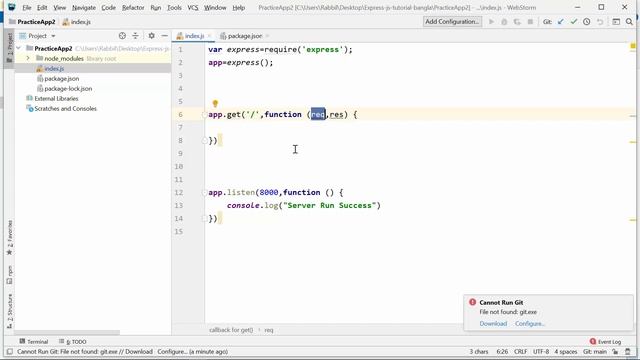640x360 pixels.
Task: Click Git Update Project blue arrow icon
Action: pos(561,22)
